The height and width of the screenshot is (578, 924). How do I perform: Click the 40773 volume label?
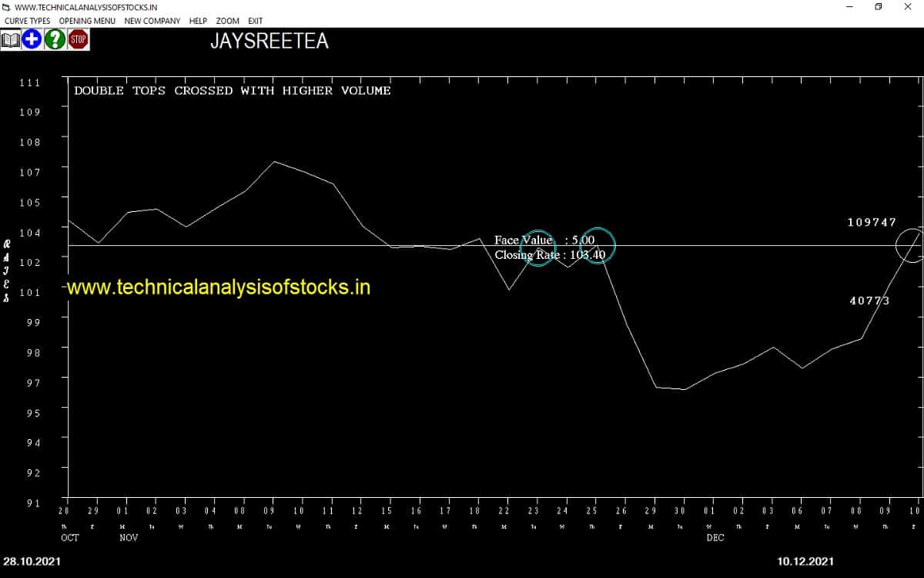869,301
